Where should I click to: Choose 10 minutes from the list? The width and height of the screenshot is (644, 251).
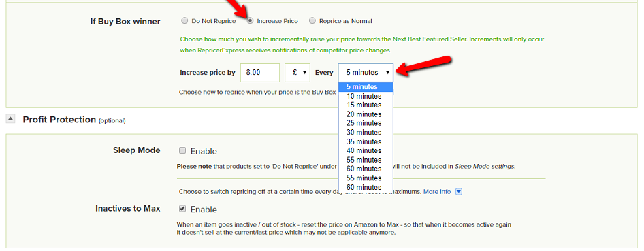pos(366,96)
